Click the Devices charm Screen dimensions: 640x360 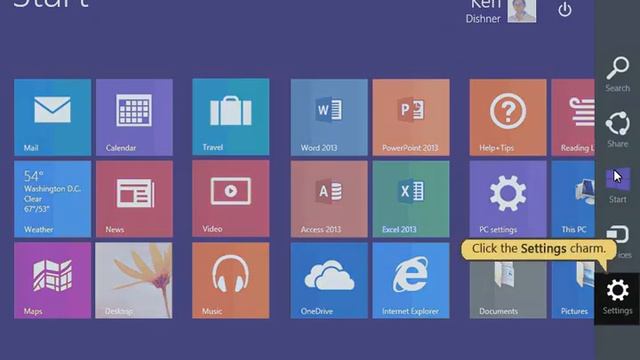pyautogui.click(x=618, y=241)
